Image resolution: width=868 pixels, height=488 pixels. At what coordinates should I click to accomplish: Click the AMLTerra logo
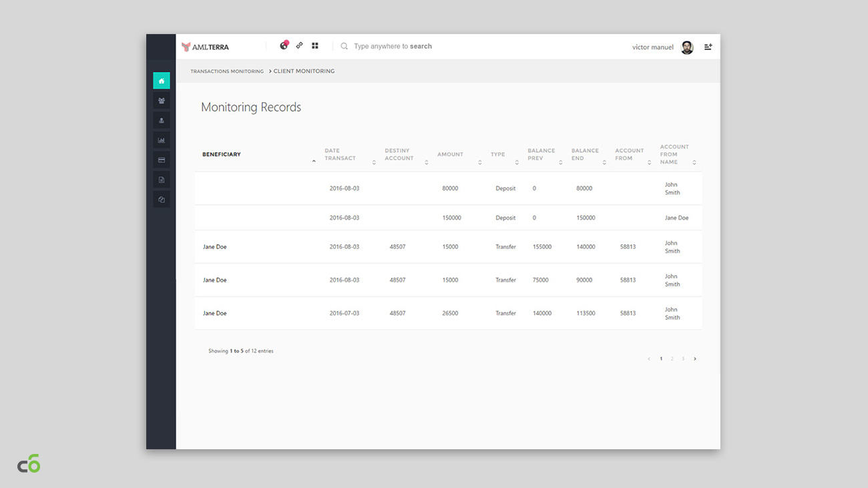[206, 47]
